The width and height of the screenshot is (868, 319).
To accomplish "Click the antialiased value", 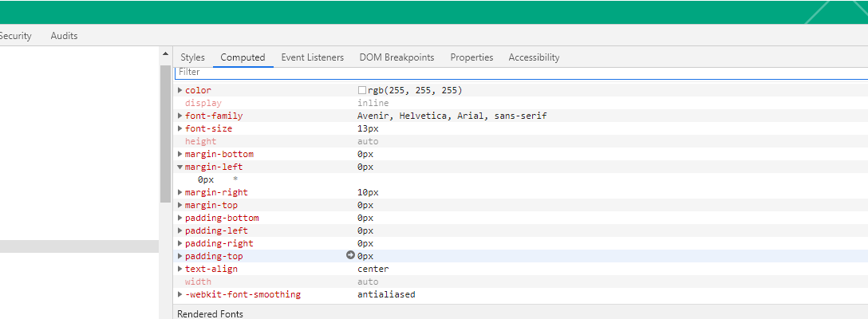I will click(x=386, y=294).
